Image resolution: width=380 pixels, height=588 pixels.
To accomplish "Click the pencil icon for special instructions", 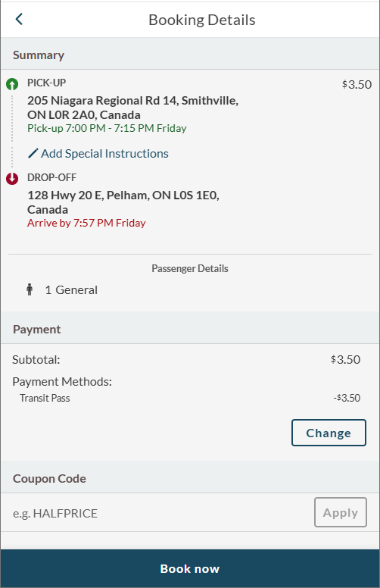I will [33, 153].
